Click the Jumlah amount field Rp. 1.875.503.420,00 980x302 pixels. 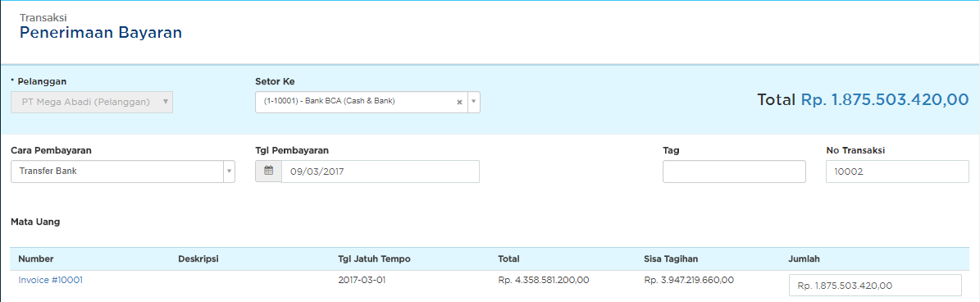click(x=875, y=286)
